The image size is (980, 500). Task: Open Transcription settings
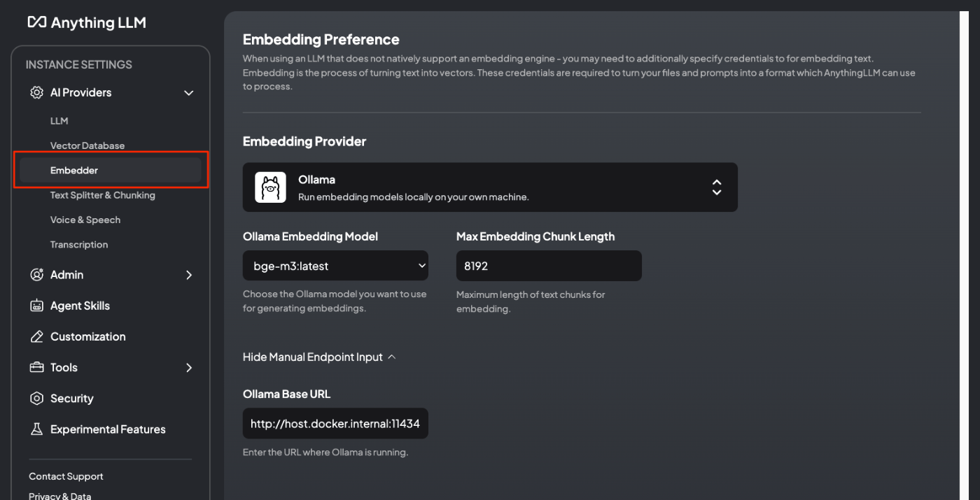79,245
